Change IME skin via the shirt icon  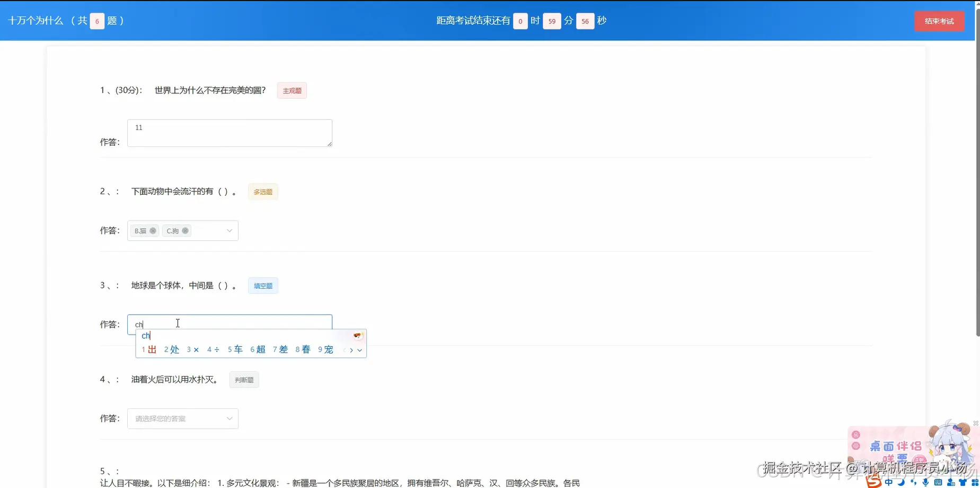963,482
